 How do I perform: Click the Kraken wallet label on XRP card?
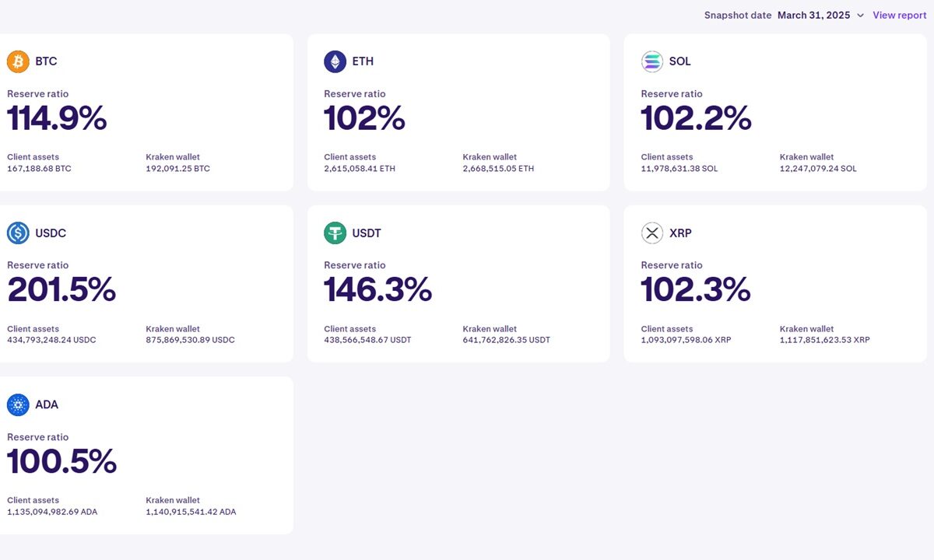click(x=806, y=329)
